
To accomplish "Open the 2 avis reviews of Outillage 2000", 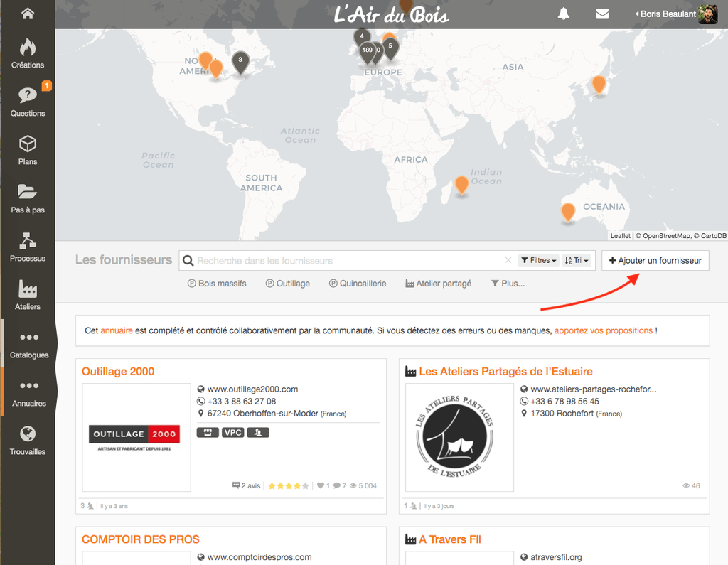I will (x=247, y=485).
